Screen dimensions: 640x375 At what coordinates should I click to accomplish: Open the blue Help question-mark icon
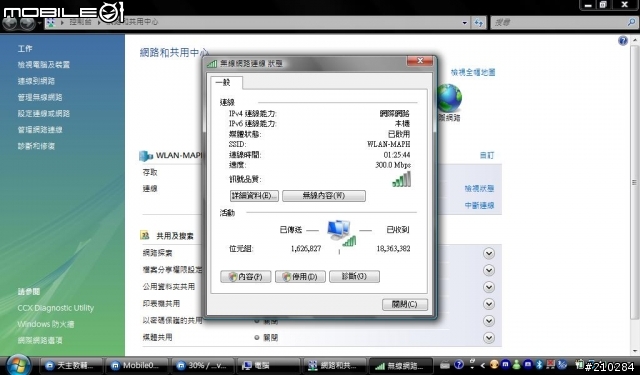(622, 40)
